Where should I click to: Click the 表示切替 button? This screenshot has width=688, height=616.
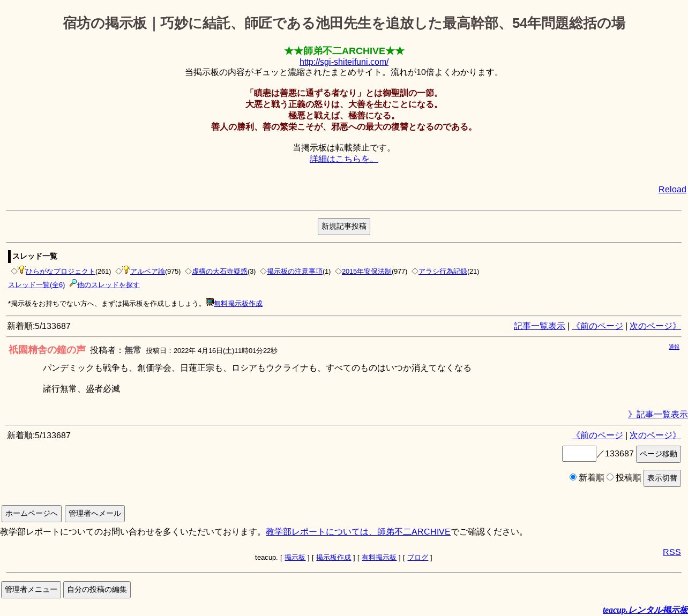click(x=662, y=478)
